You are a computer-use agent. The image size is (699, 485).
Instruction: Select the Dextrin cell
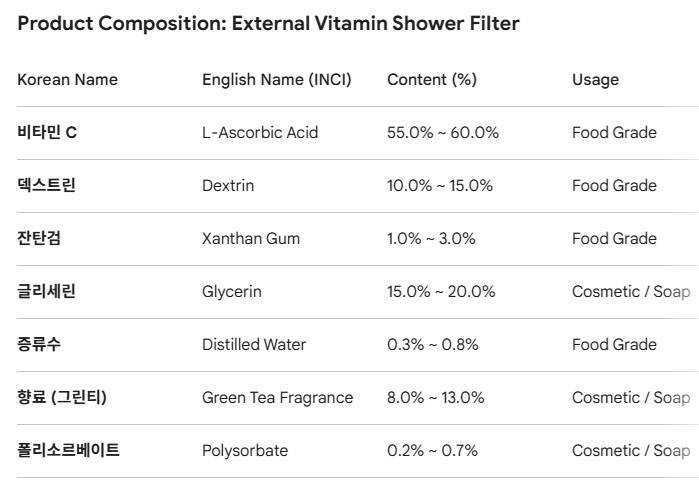click(228, 185)
